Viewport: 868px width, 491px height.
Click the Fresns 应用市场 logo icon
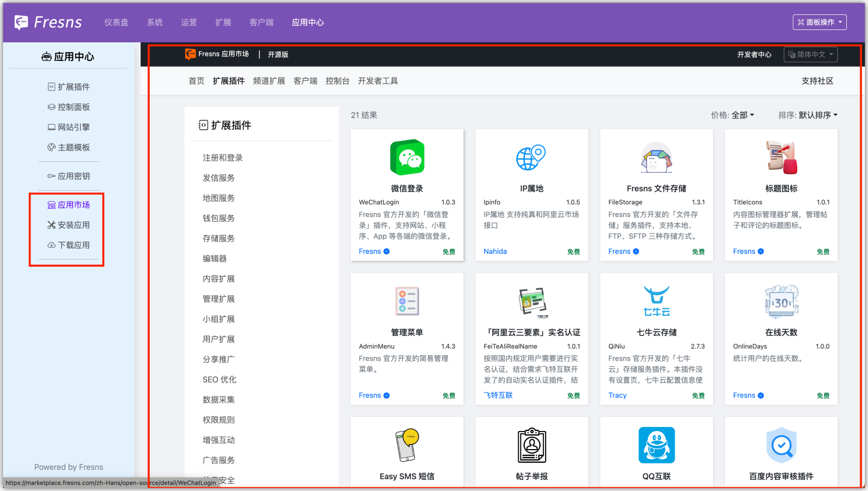[190, 54]
